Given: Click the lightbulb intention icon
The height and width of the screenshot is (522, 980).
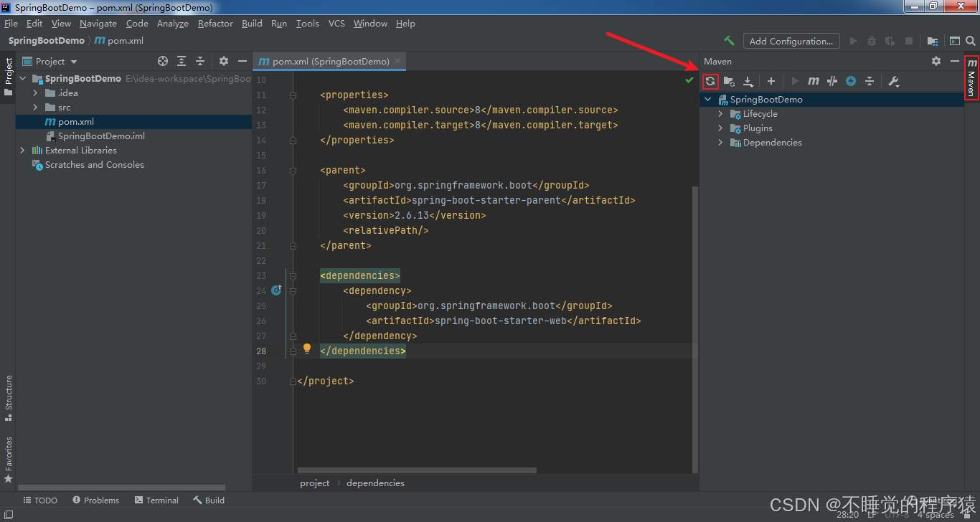Looking at the screenshot, I should click(307, 348).
